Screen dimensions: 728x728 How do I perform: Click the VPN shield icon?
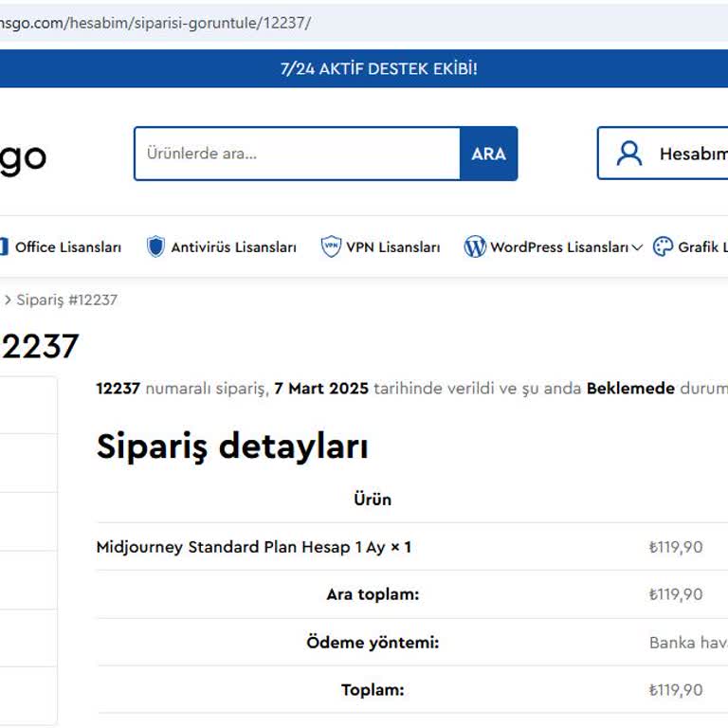click(331, 246)
